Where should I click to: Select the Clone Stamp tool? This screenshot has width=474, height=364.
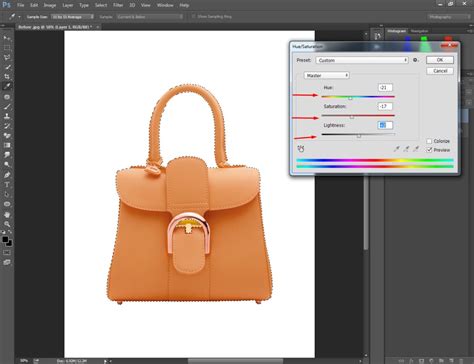[7, 116]
